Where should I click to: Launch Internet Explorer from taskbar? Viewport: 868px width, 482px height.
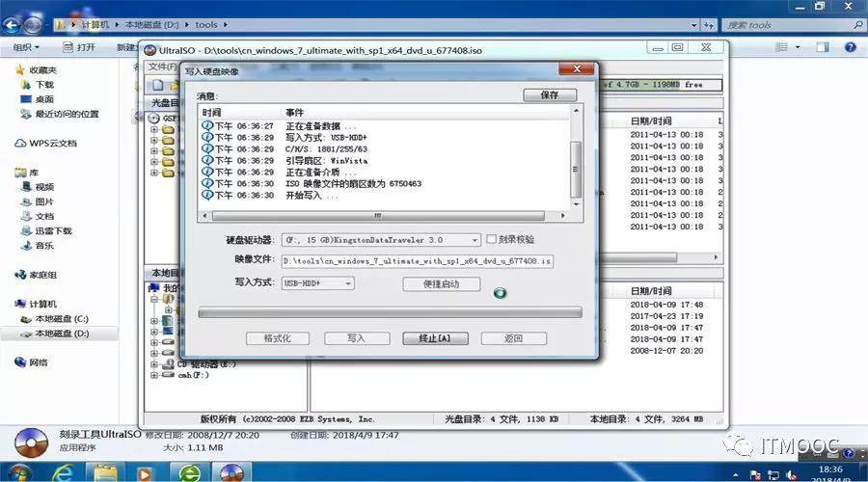[63, 473]
